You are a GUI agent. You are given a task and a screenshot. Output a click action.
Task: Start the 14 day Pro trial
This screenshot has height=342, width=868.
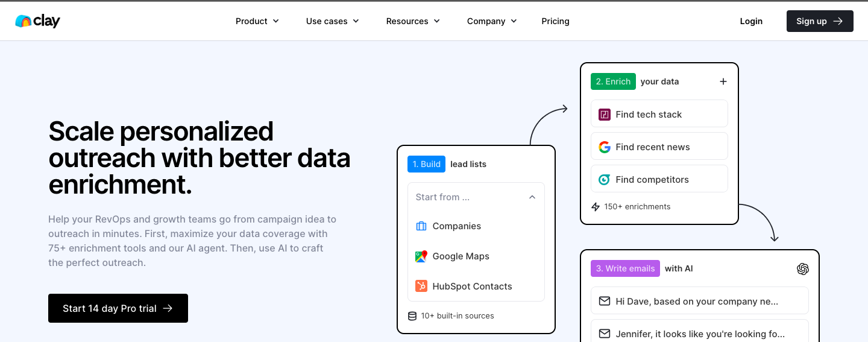tap(118, 308)
